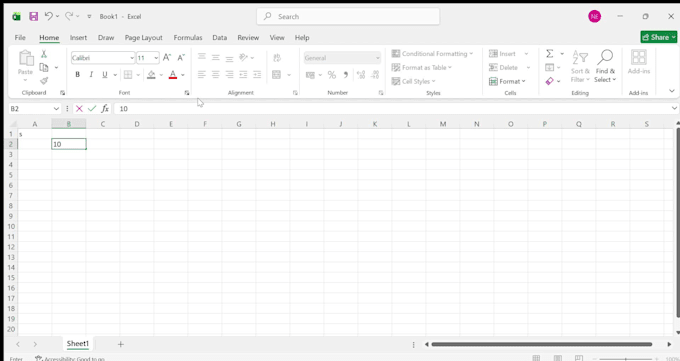
Task: Open Find & Select menu
Action: (605, 67)
